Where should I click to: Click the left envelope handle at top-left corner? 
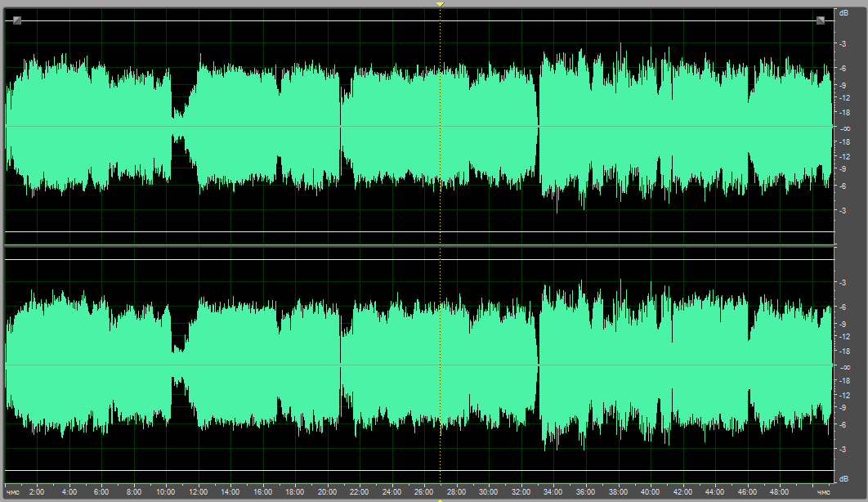(x=17, y=20)
